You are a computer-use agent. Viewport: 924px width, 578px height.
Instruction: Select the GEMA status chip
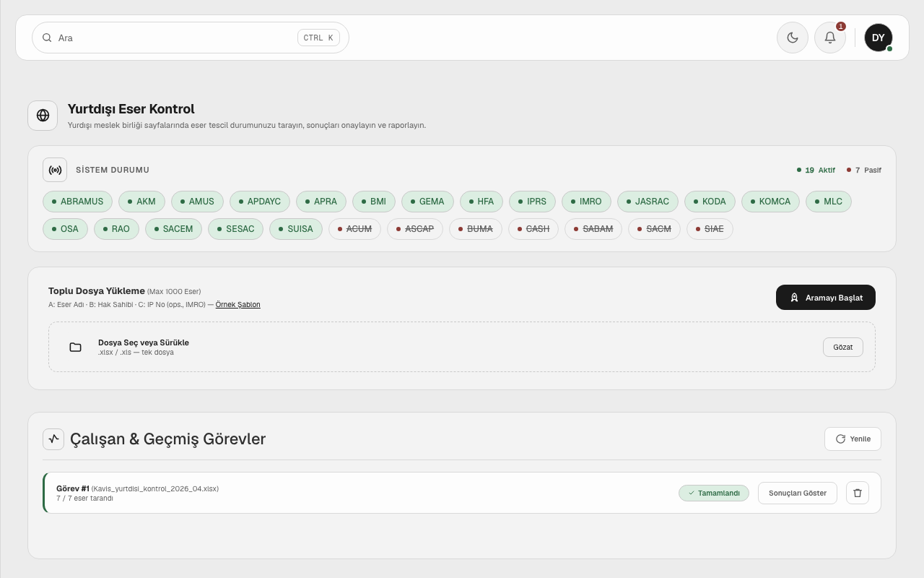[x=427, y=202]
